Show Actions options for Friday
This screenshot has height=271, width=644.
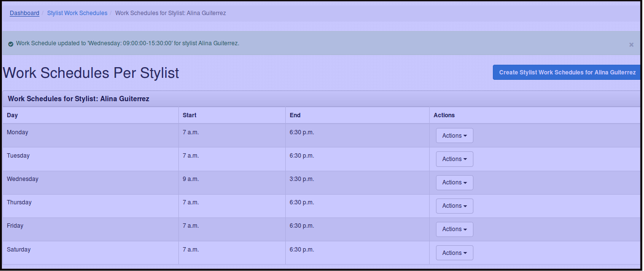pyautogui.click(x=454, y=229)
